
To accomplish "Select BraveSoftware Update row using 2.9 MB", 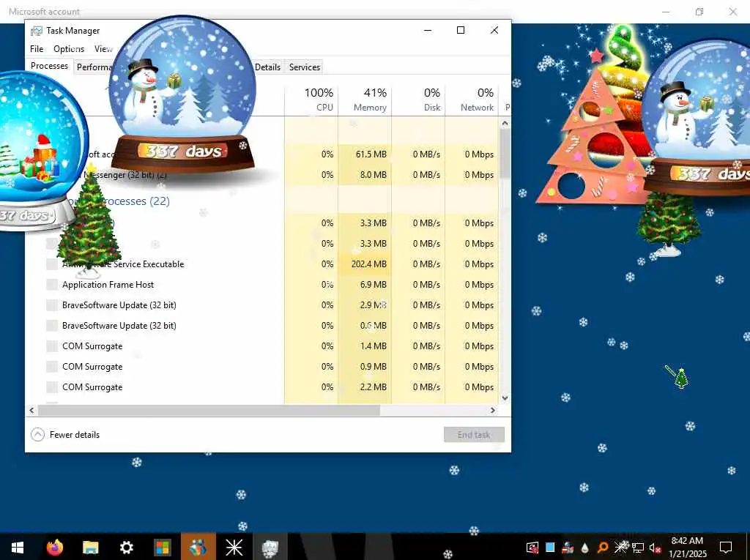I will tap(262, 305).
